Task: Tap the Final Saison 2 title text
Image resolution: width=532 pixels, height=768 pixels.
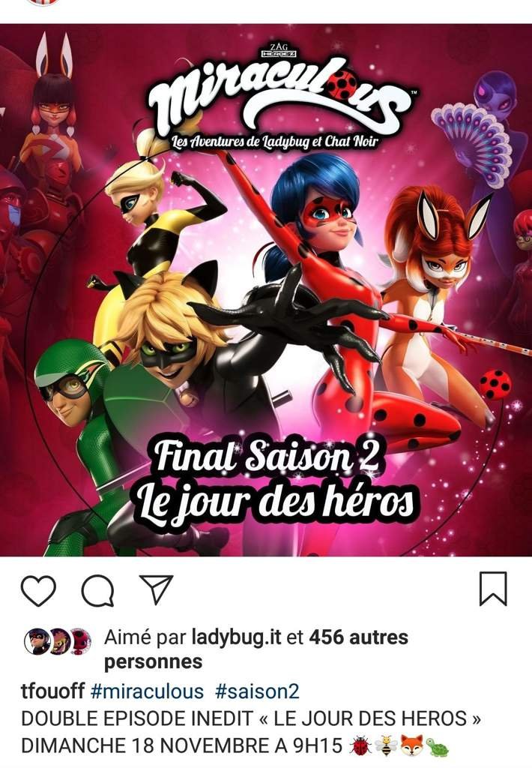Action: click(267, 455)
